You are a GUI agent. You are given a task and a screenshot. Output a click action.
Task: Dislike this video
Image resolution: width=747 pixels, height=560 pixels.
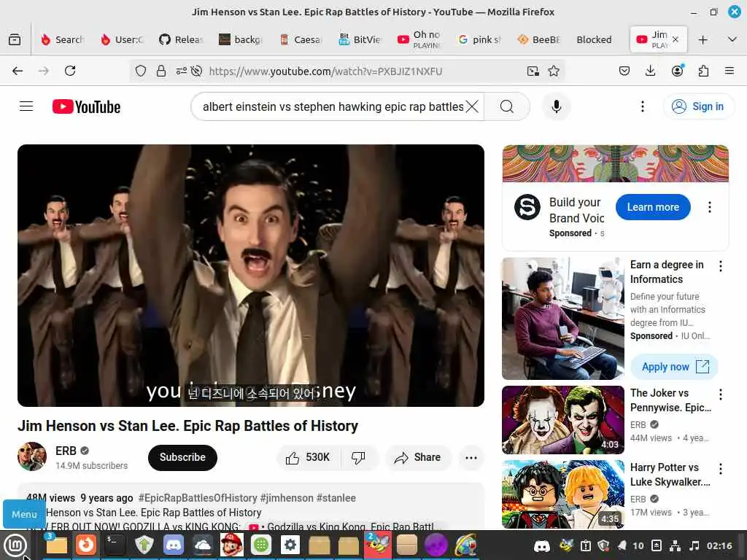point(358,458)
